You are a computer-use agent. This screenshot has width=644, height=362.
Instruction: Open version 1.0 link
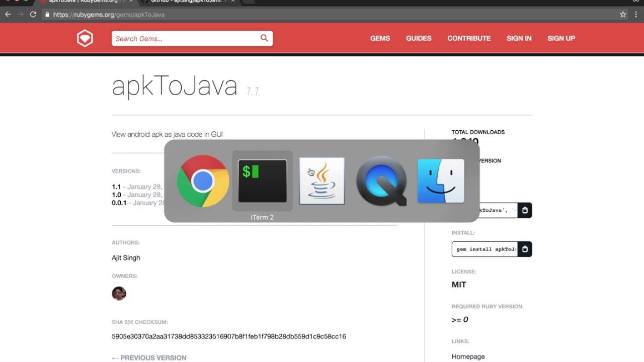116,195
